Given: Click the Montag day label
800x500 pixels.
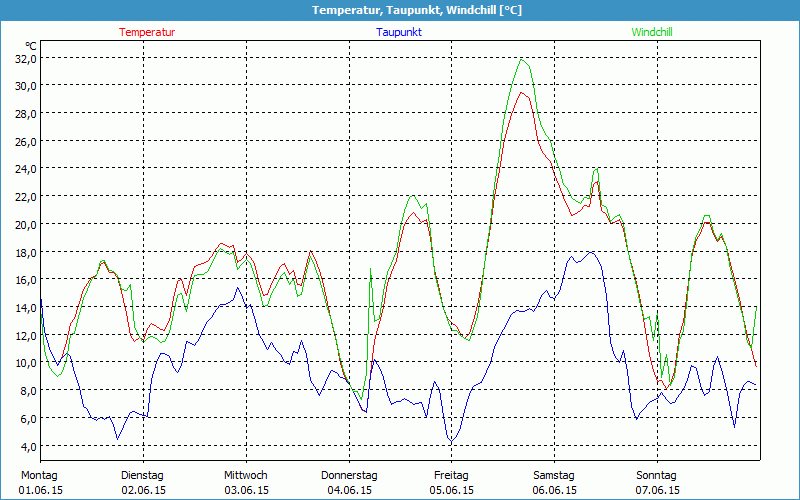Looking at the screenshot, I should 39,475.
